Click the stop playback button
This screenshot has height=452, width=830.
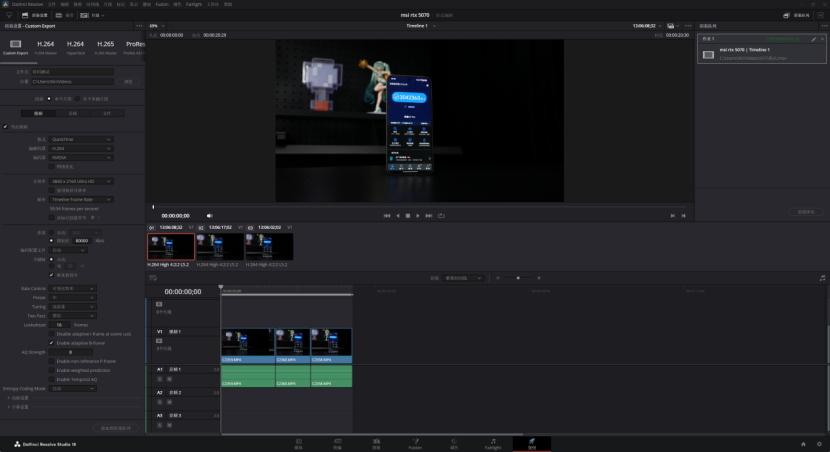407,215
